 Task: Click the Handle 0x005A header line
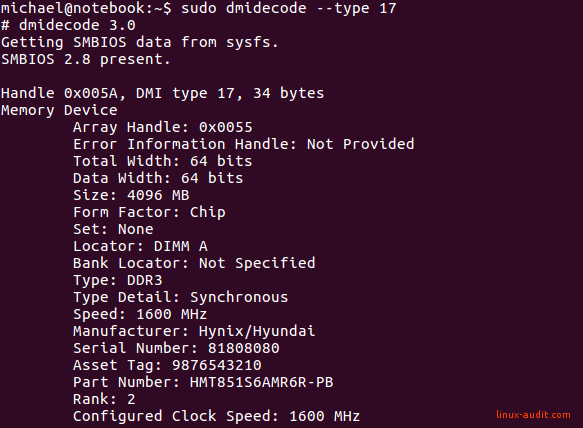162,93
